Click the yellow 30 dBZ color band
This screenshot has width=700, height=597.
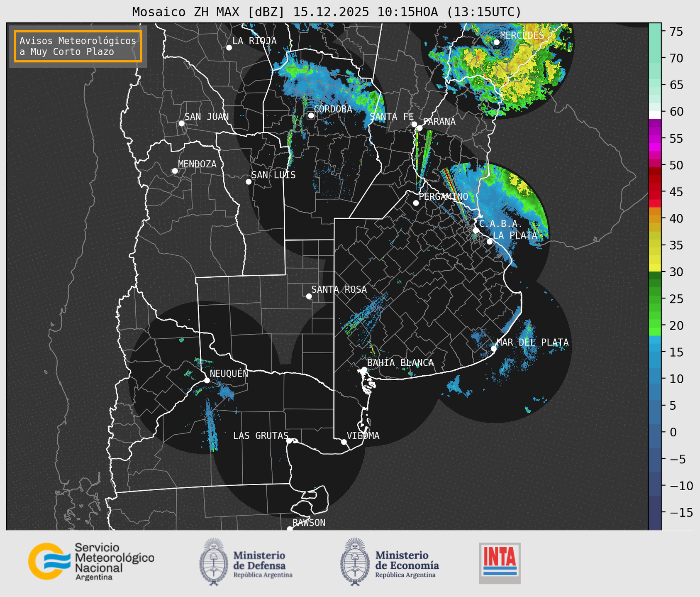pos(655,268)
